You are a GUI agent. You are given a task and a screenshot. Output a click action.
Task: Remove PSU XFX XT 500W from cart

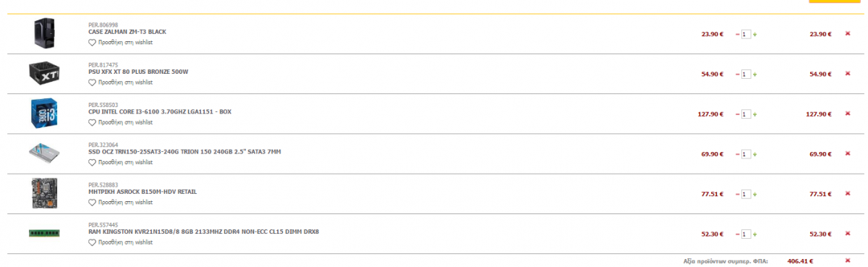coord(848,74)
